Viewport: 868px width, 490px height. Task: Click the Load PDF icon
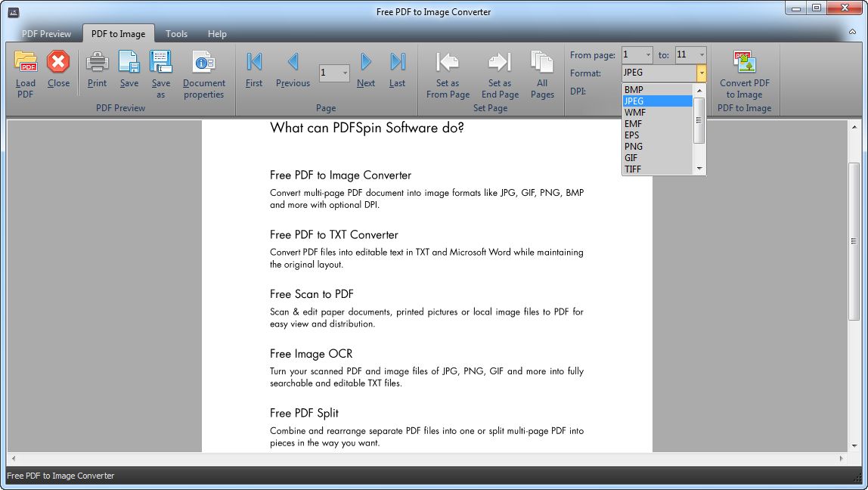[26, 61]
